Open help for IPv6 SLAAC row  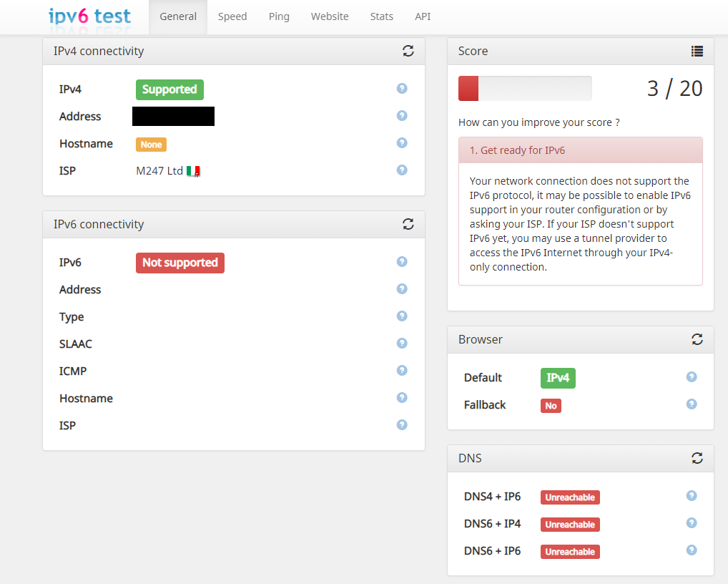pyautogui.click(x=402, y=344)
